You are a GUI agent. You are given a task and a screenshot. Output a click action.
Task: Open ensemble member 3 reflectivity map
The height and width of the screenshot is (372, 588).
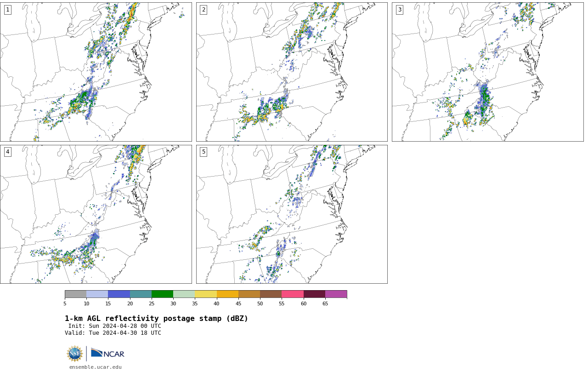coord(487,72)
